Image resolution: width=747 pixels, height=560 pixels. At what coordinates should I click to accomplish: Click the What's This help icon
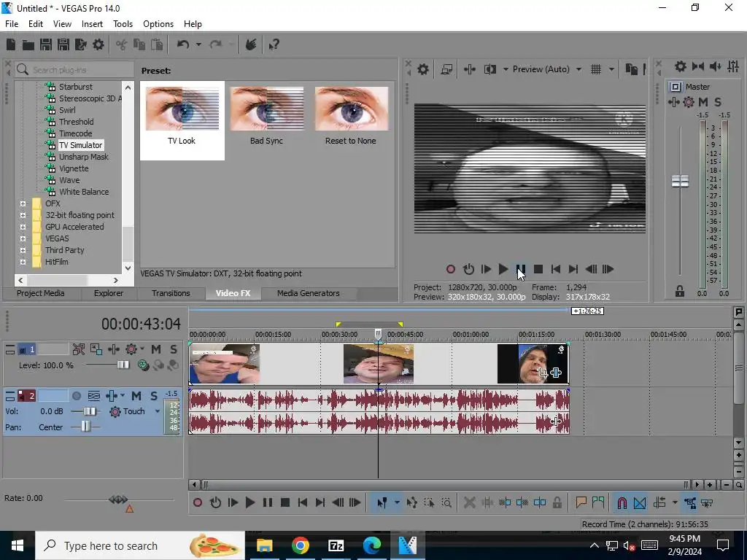click(x=274, y=44)
